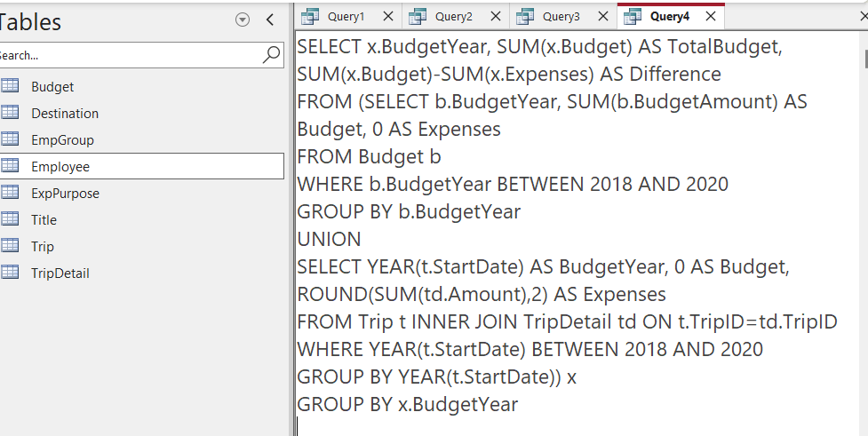868x436 pixels.
Task: Select the Trip table item
Action: 142,246
